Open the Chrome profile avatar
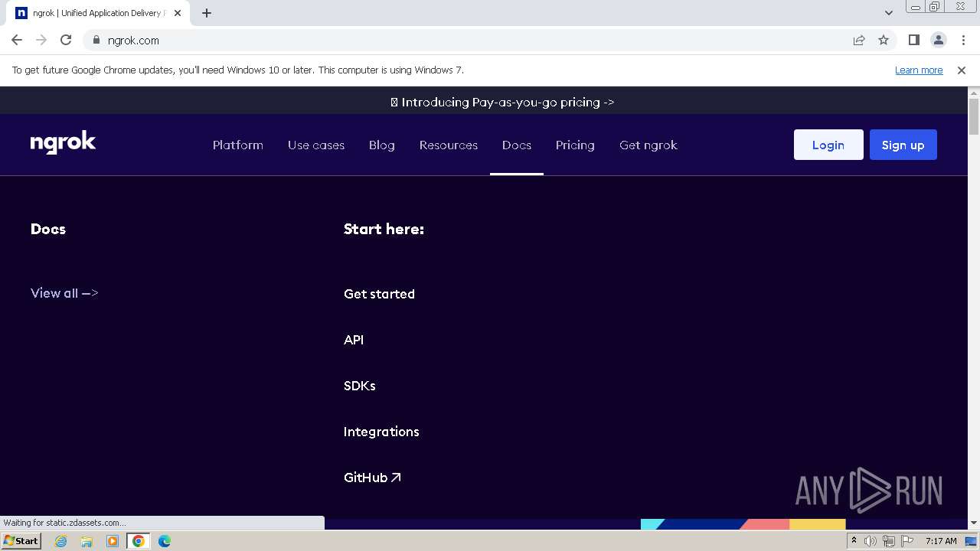Screen dimensions: 980x551 [938, 40]
